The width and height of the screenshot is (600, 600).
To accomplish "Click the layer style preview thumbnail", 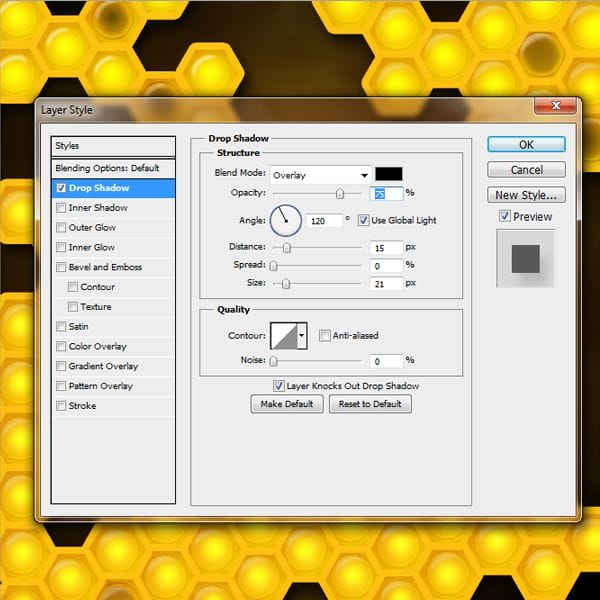I will 526,259.
